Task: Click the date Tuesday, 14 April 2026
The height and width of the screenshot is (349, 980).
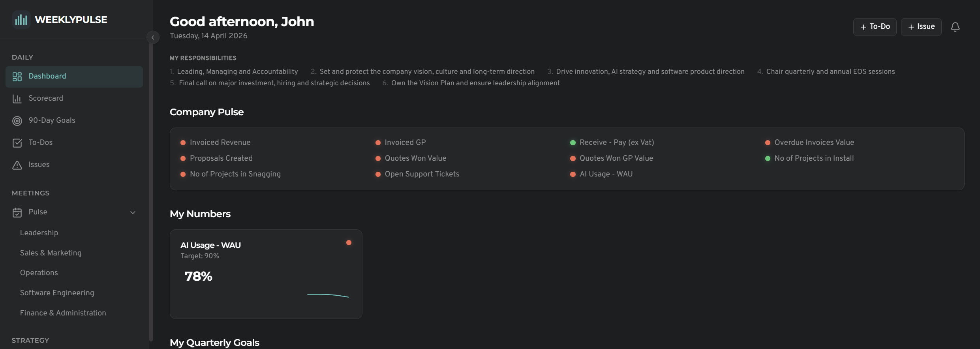Action: [x=208, y=36]
